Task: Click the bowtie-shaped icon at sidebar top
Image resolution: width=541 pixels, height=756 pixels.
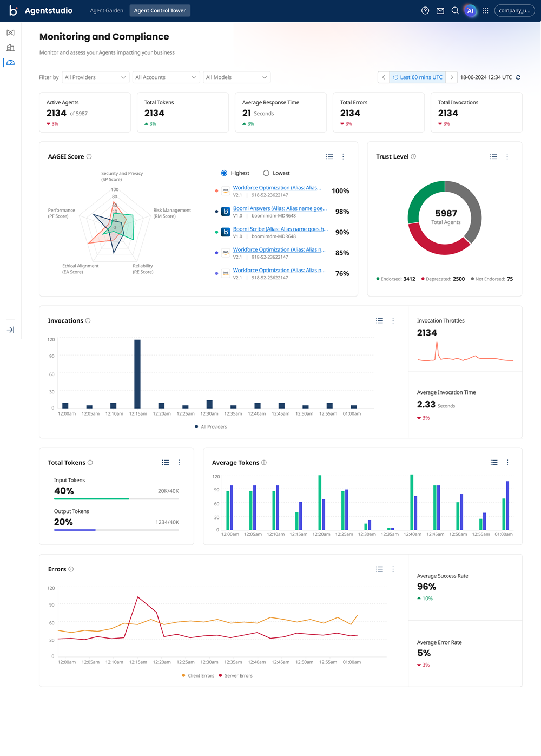Action: pyautogui.click(x=10, y=32)
